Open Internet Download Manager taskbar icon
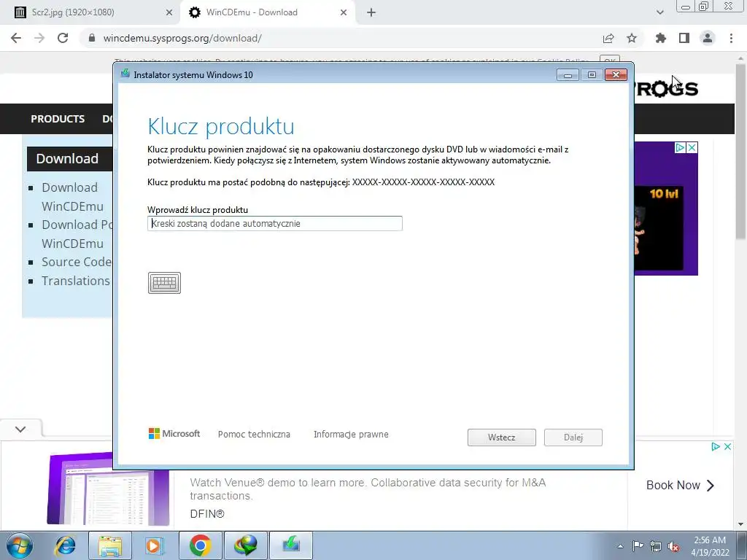 pos(245,545)
